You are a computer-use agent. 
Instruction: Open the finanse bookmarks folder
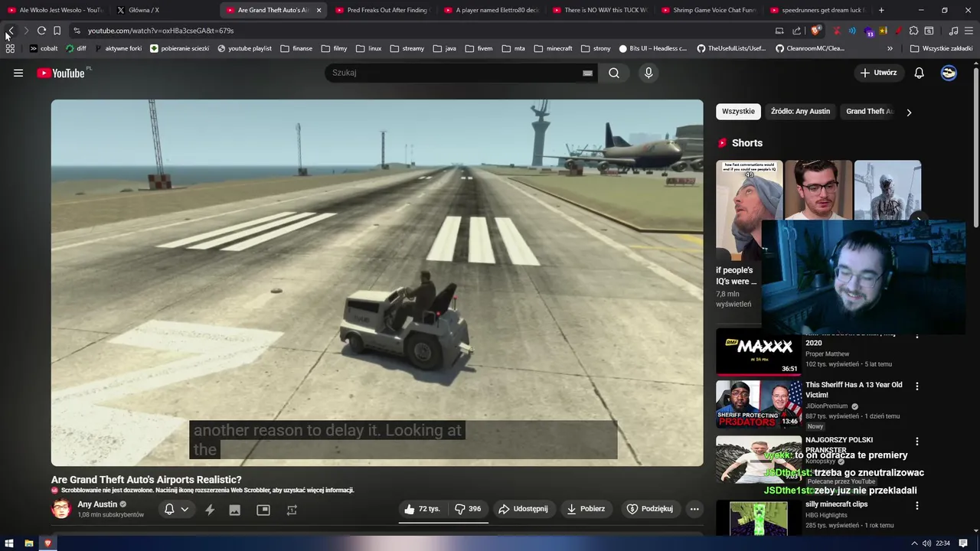coord(296,48)
